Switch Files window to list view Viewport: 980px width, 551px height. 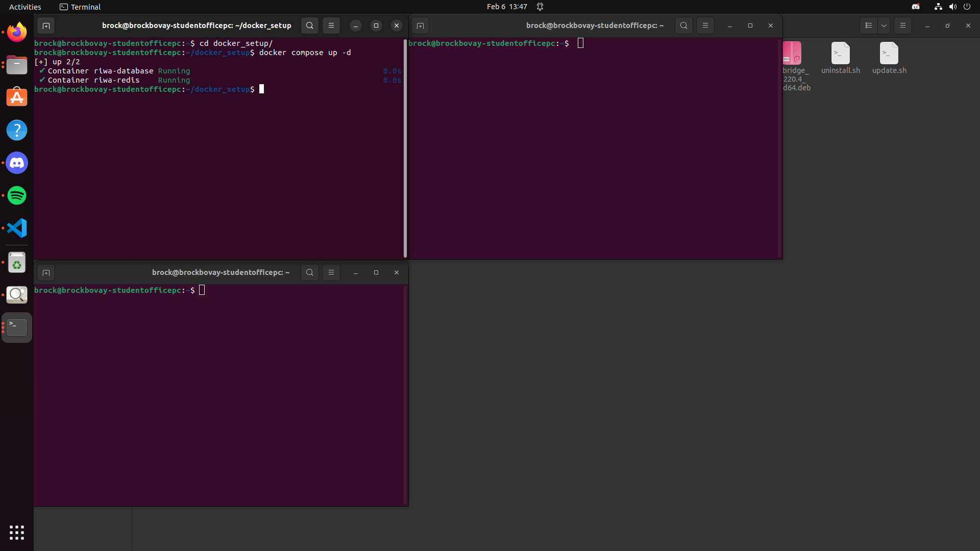(x=869, y=26)
